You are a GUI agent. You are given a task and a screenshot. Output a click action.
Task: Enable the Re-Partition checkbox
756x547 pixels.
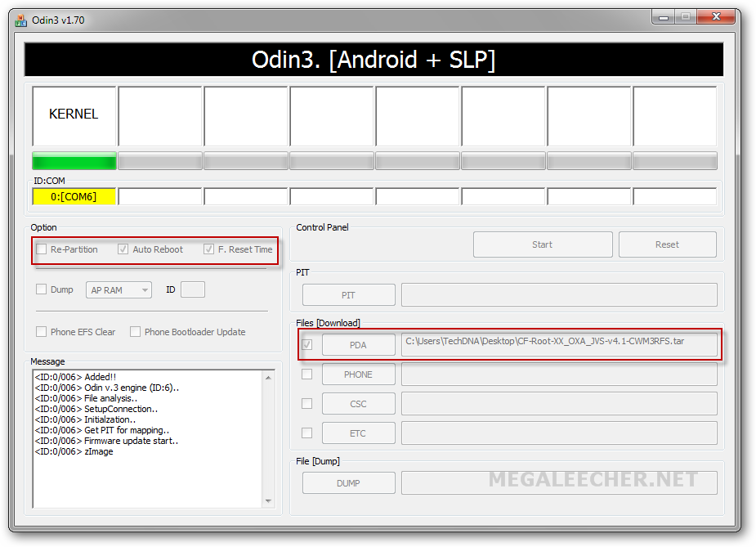(x=42, y=249)
